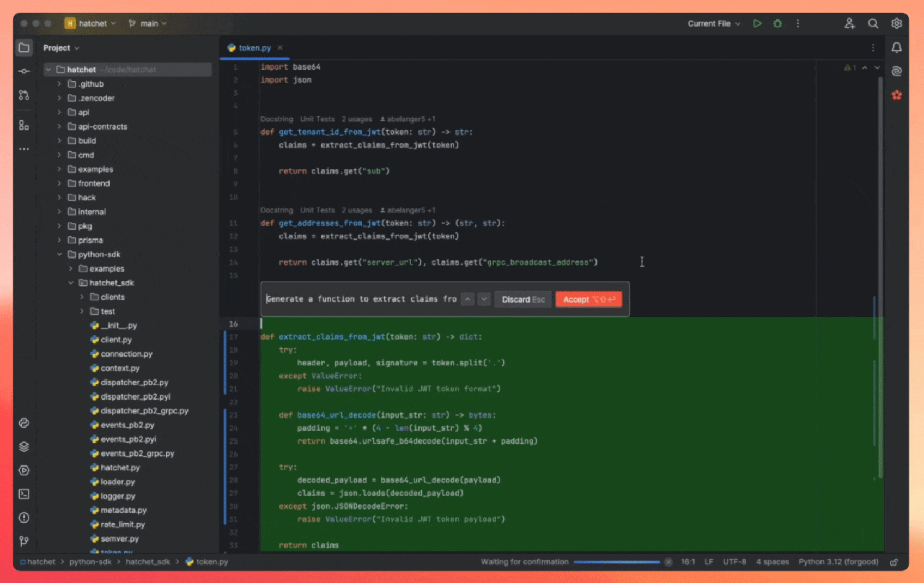Toggle read-only lock icon in status bar

(893, 562)
